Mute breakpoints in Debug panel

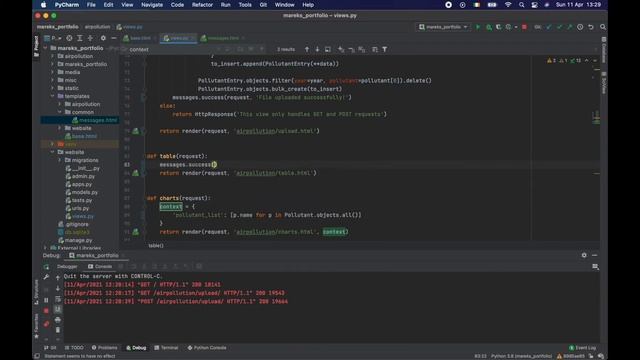click(46, 324)
